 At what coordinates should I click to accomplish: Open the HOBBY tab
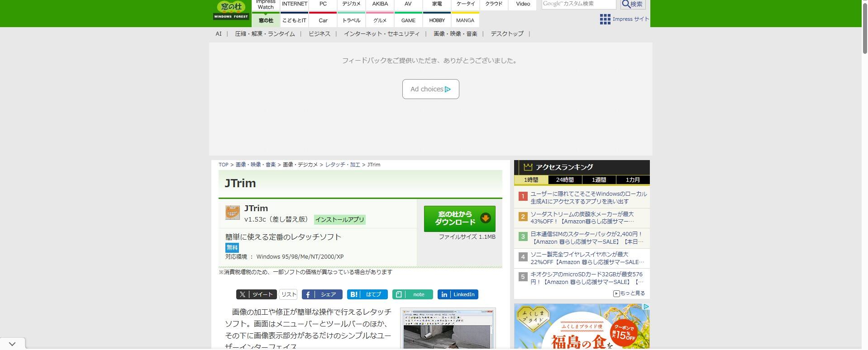(437, 20)
